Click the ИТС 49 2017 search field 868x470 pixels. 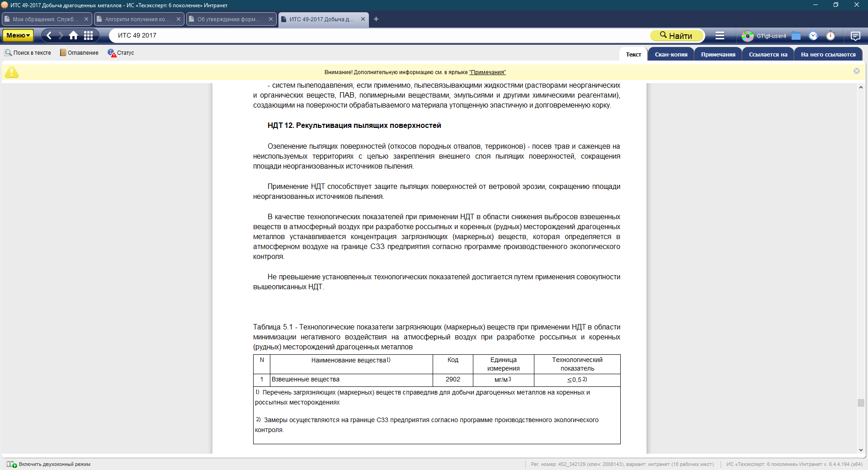380,35
